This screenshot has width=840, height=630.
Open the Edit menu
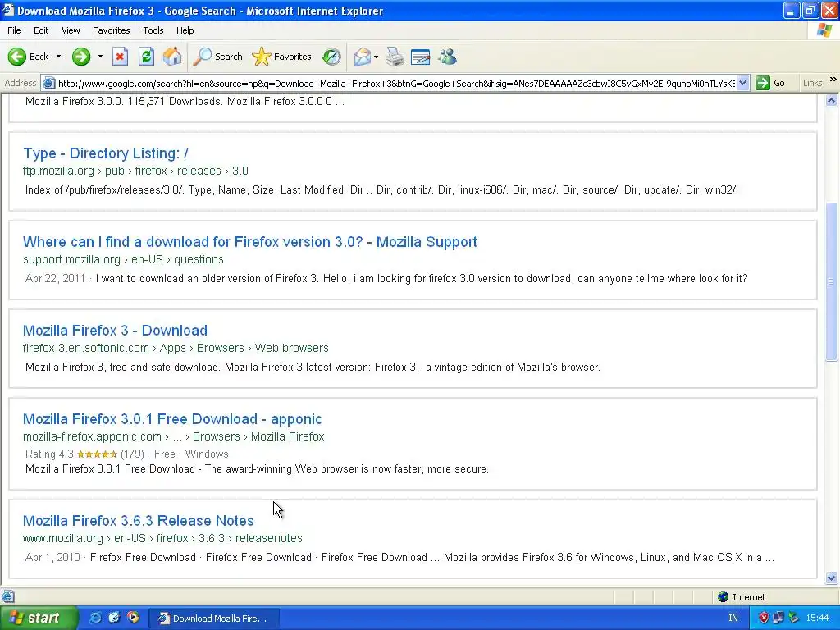pyautogui.click(x=41, y=30)
